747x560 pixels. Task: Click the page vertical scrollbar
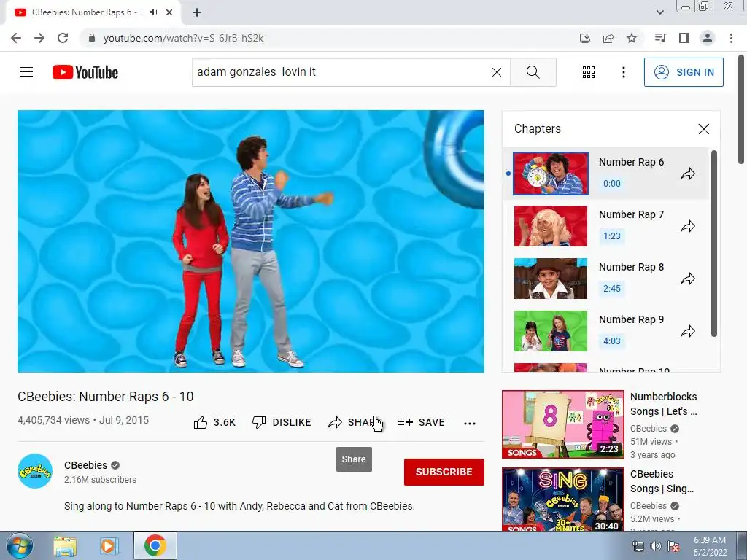[x=741, y=109]
